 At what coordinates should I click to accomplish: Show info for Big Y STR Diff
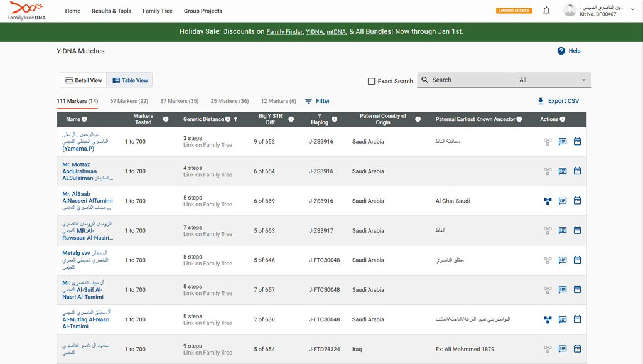(291, 119)
